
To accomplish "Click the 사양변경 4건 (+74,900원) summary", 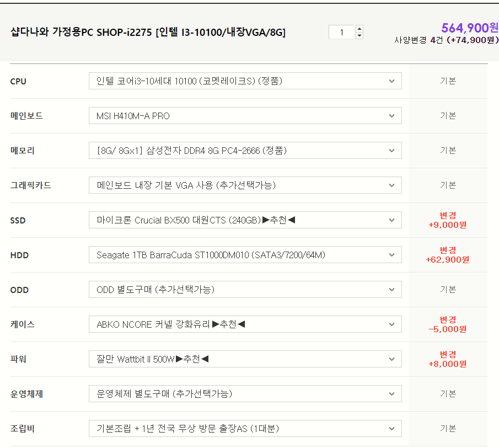I will pyautogui.click(x=446, y=40).
